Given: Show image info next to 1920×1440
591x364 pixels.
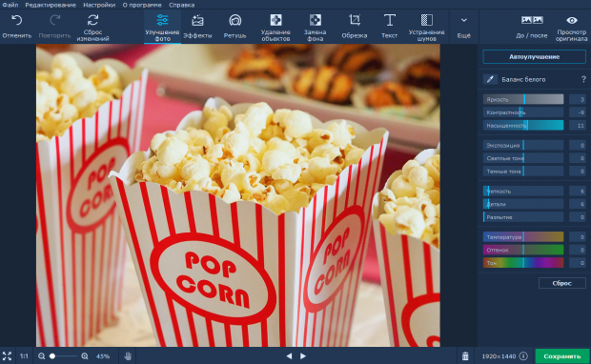Looking at the screenshot, I should tap(523, 356).
